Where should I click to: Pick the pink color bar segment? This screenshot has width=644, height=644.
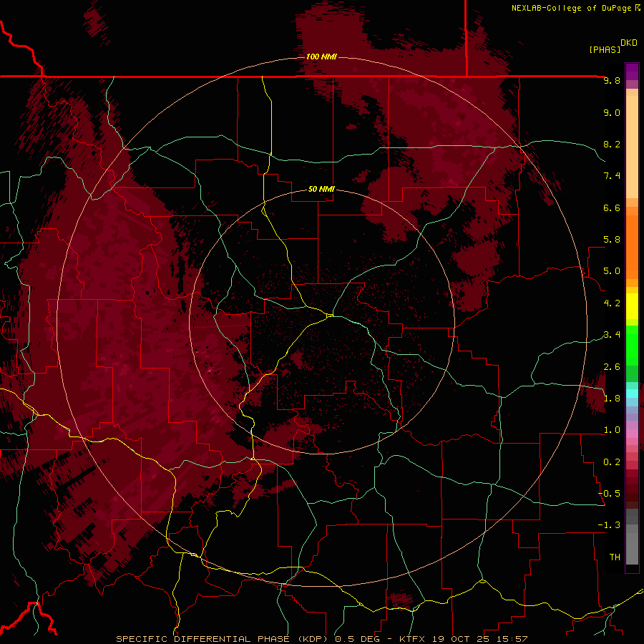click(632, 434)
